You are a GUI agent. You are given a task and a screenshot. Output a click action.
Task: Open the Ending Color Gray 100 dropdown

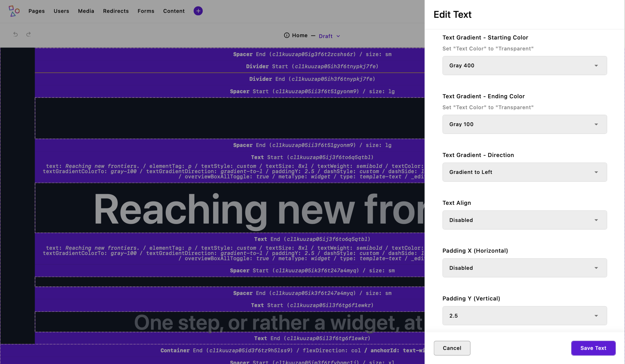click(524, 124)
